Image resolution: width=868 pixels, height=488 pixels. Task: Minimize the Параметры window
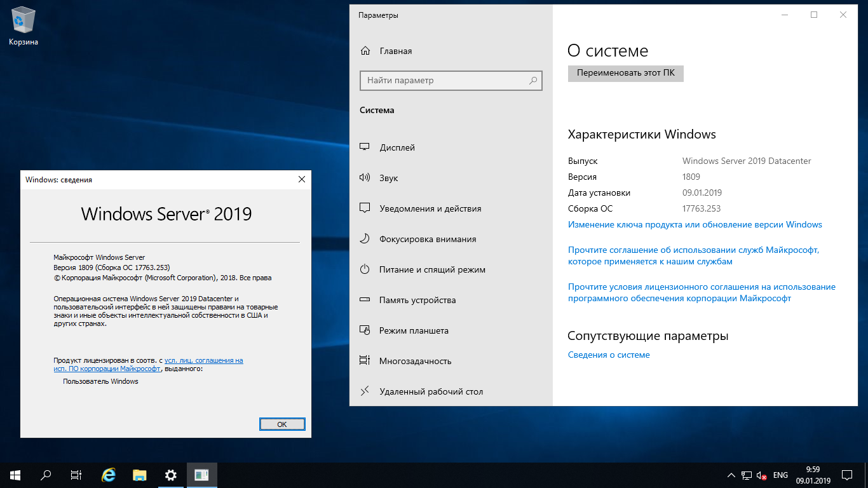pos(785,15)
